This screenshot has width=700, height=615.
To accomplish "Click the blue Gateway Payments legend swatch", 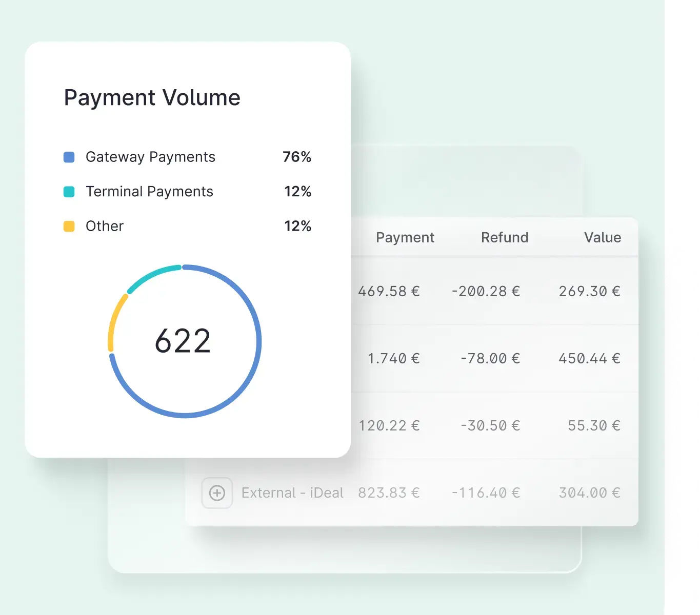I will pos(69,157).
